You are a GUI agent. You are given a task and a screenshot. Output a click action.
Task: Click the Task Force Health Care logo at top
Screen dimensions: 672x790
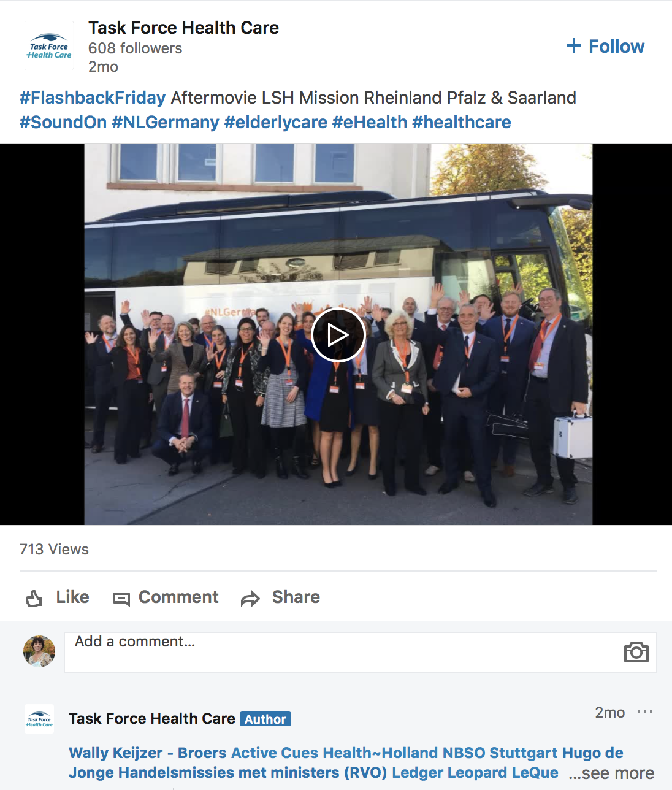(49, 46)
